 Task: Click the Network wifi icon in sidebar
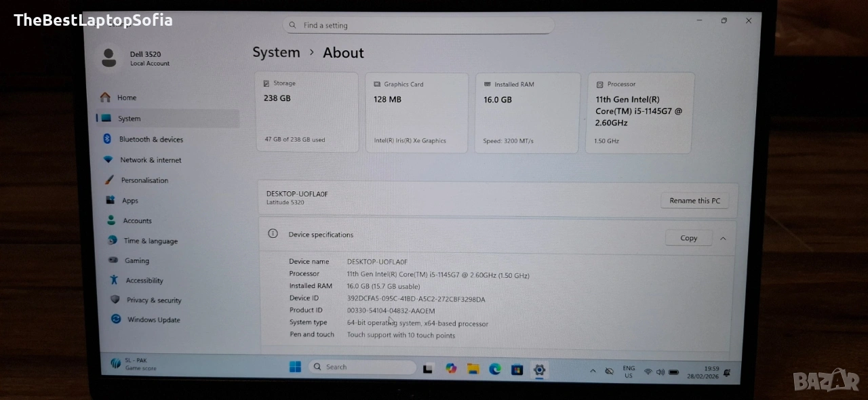108,159
